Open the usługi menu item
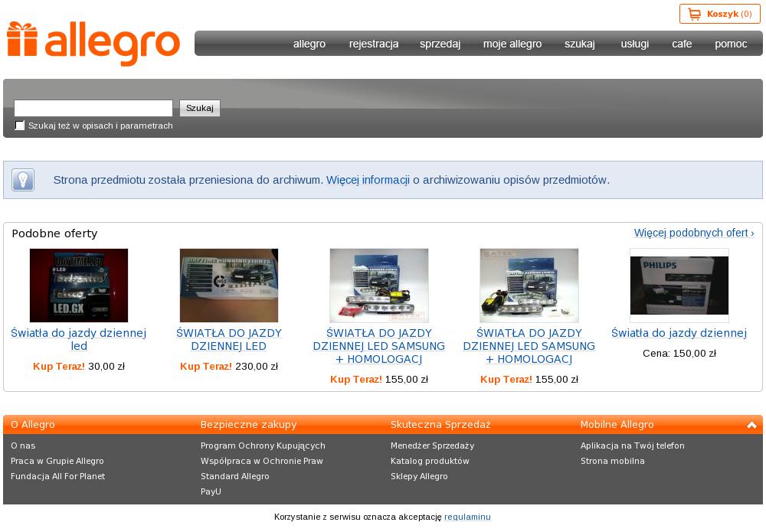This screenshot has height=532, width=766. [634, 44]
